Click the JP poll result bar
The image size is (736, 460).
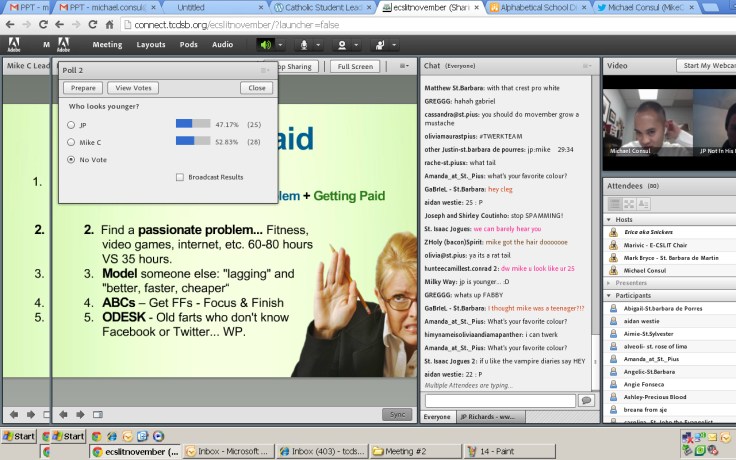(x=193, y=125)
